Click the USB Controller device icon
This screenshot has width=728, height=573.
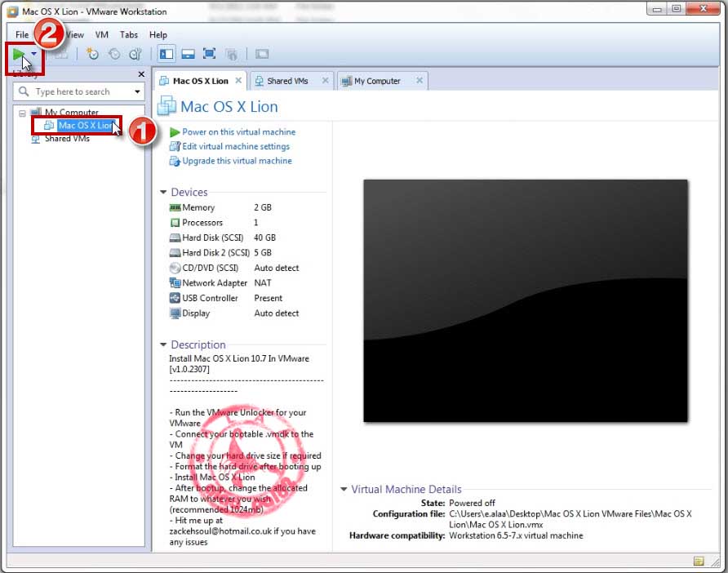click(175, 298)
